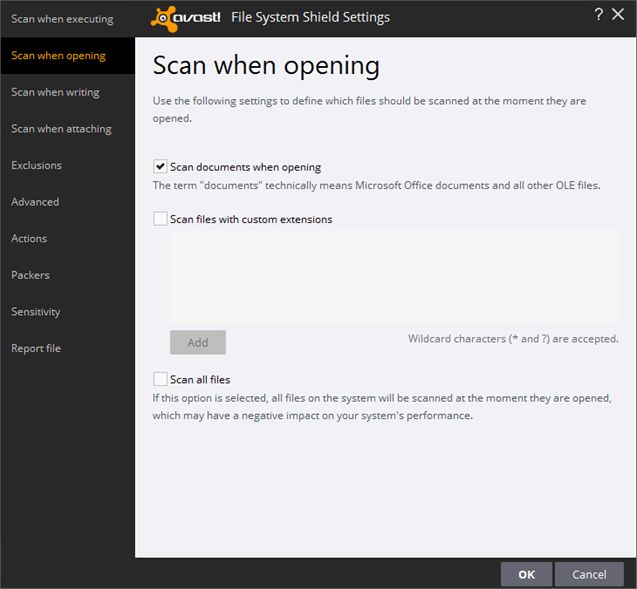Uncheck Scan documents when opening
This screenshot has height=589, width=637.
[160, 167]
